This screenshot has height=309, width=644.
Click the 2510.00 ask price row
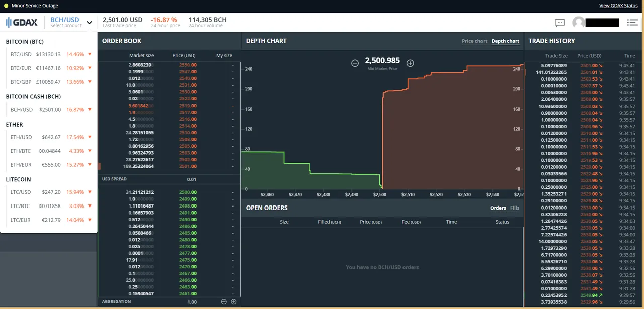(169, 133)
